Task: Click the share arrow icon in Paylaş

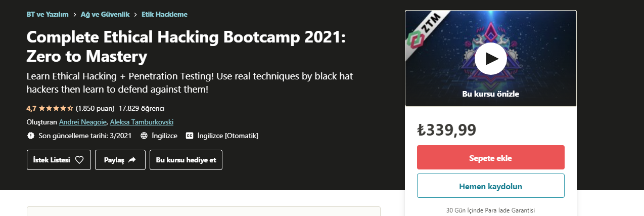Action: coord(132,160)
